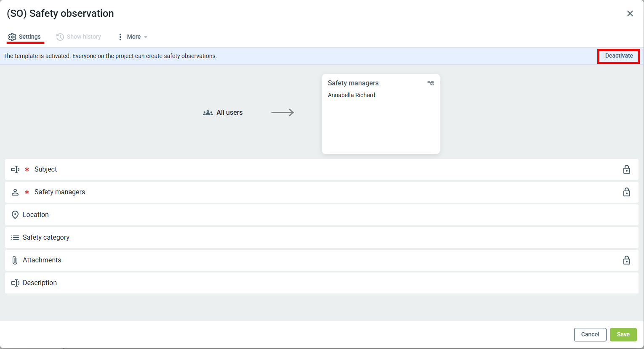Deactivate the safety observation template
Screen dimensions: 644x349
point(618,56)
